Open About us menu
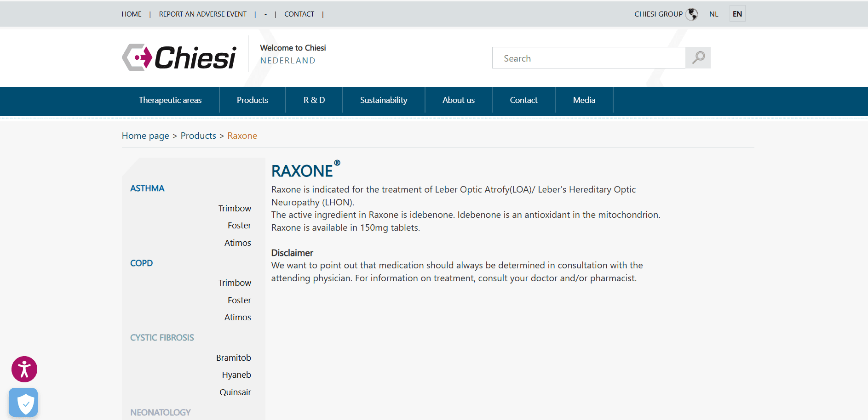The height and width of the screenshot is (420, 868). (459, 100)
